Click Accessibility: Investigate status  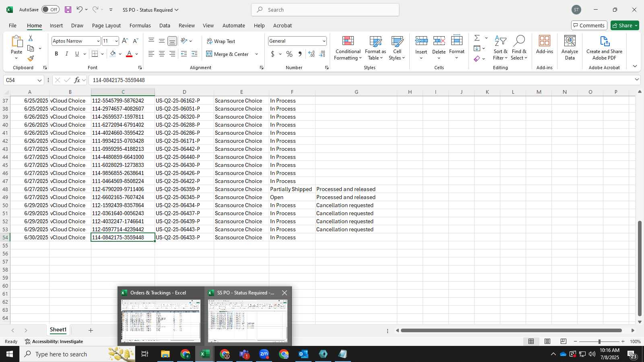(54, 341)
